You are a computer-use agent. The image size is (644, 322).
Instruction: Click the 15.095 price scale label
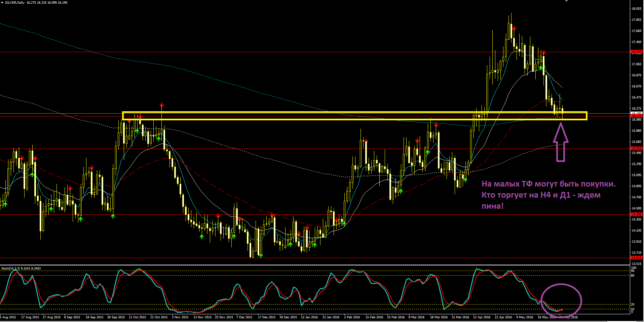637,175
